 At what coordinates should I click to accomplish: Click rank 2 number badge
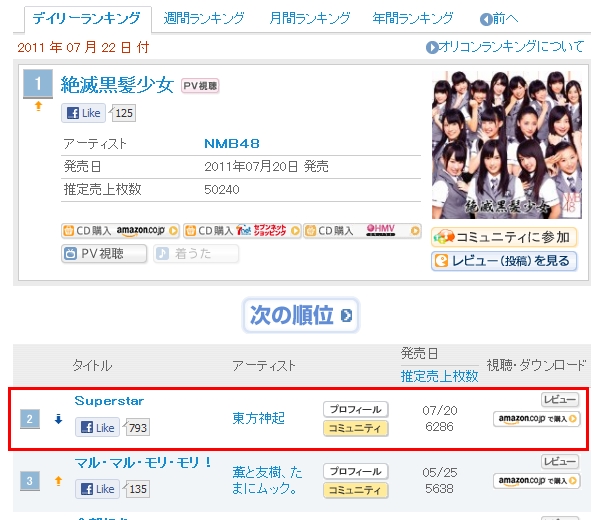30,419
